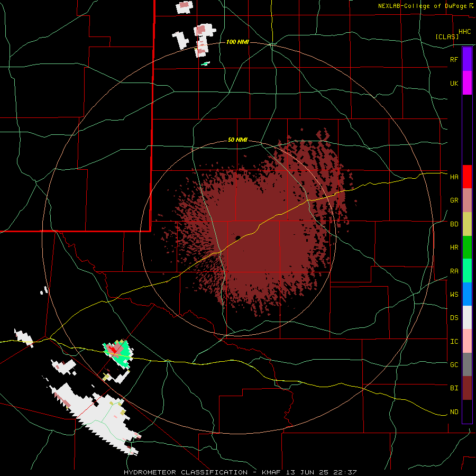This screenshot has height=476, width=476.
Task: Click the GR legend label
Action: pyautogui.click(x=454, y=200)
